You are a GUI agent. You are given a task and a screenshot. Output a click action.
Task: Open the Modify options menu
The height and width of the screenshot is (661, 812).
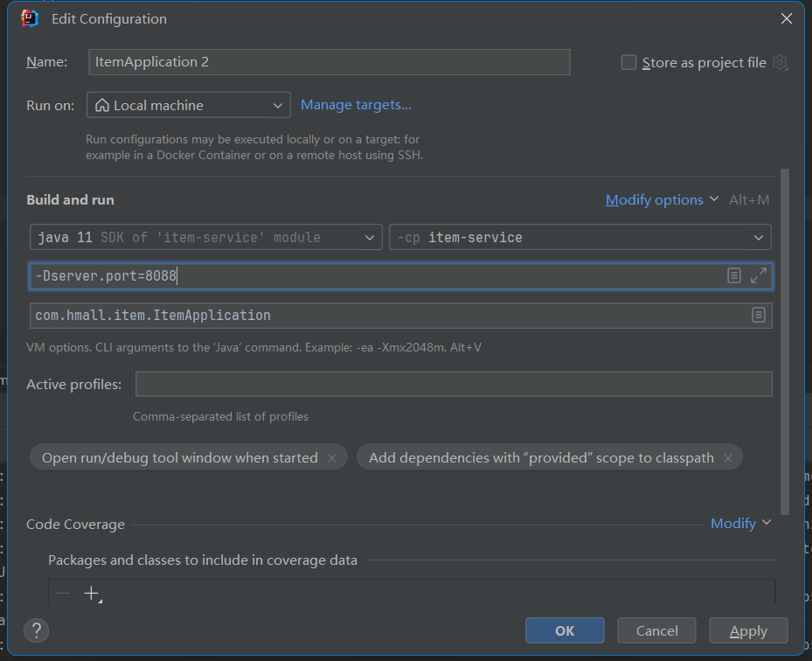tap(662, 200)
